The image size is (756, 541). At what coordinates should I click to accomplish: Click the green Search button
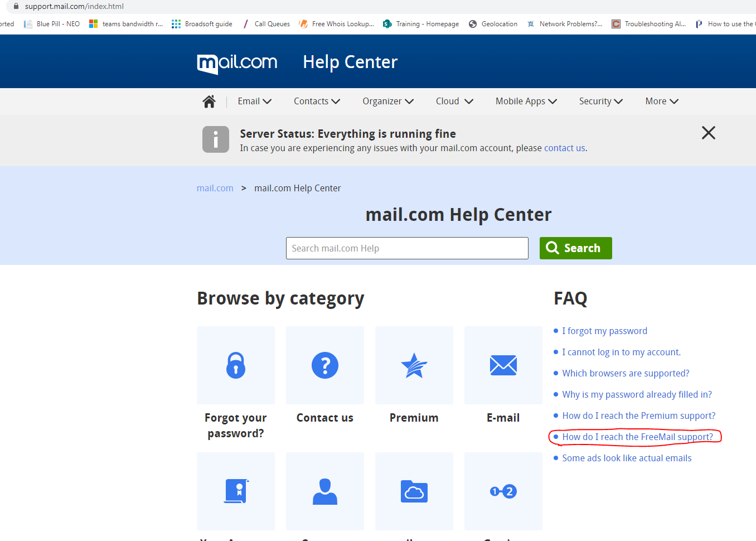[x=575, y=248]
